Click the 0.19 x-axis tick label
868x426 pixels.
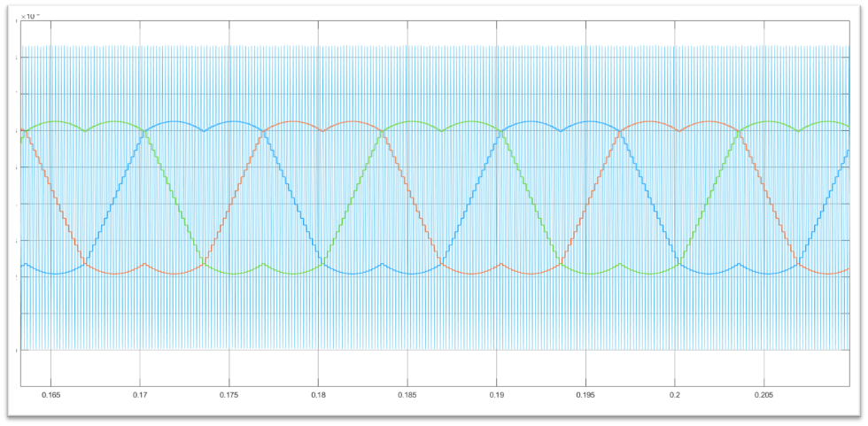point(497,393)
